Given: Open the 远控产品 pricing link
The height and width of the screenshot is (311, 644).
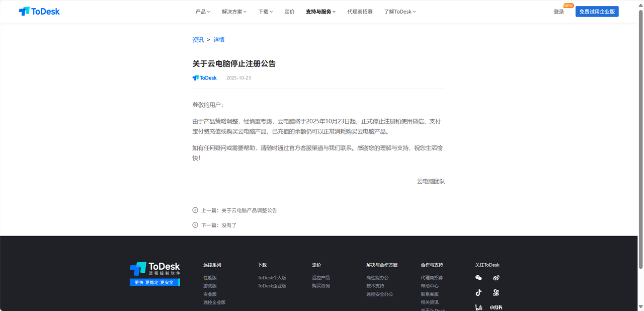Looking at the screenshot, I should click(x=321, y=278).
